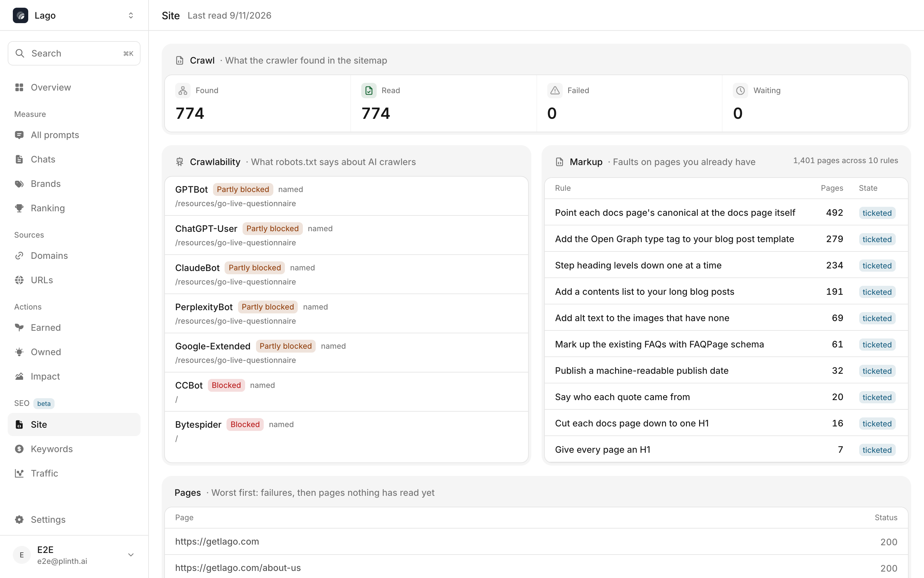Click ClaudeBot's Partly blocked badge
924x578 pixels.
click(255, 268)
